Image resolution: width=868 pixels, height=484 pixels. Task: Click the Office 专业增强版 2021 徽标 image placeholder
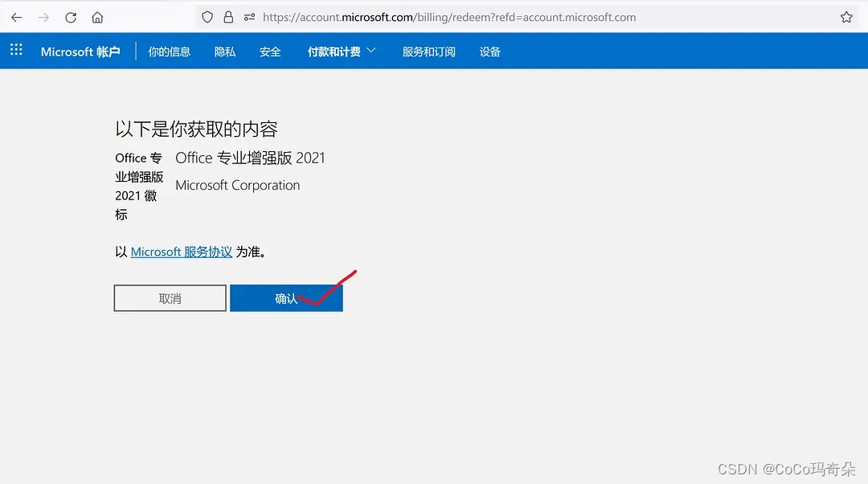[x=139, y=186]
